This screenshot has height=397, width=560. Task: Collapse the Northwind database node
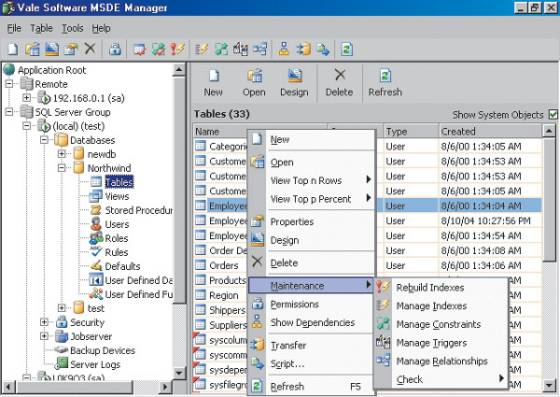62,168
